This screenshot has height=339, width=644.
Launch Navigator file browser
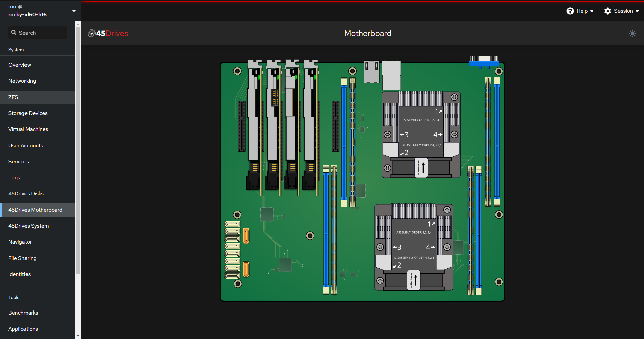pos(38,242)
